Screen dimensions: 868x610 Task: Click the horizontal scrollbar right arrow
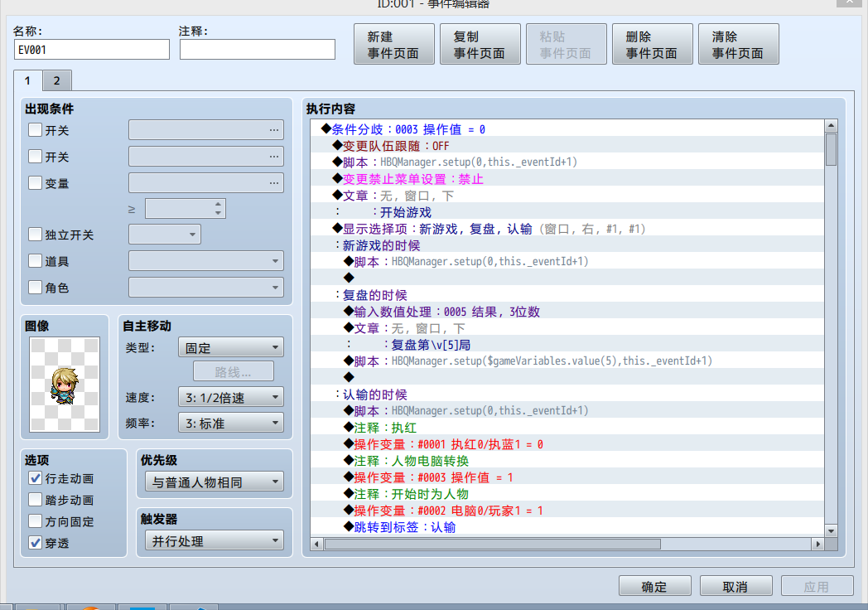(818, 544)
